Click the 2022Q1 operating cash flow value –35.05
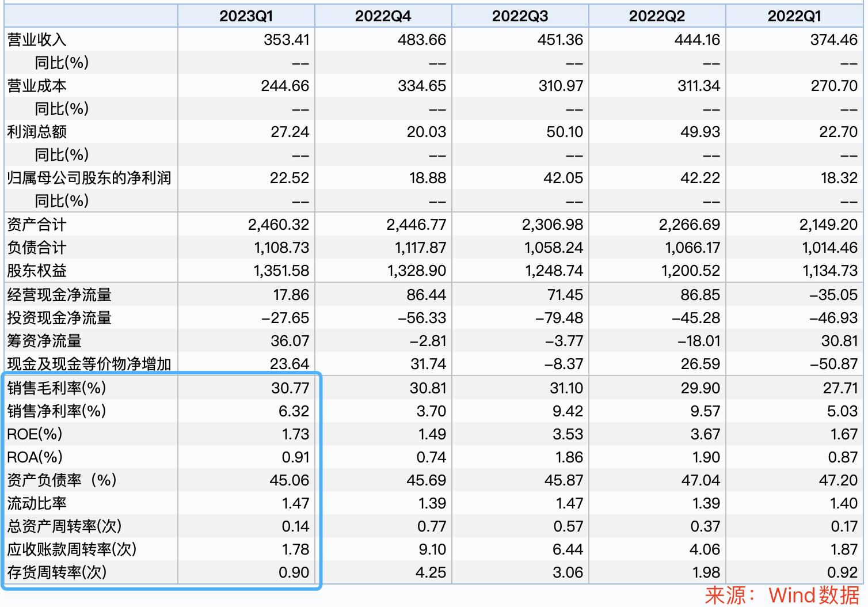Screen dimensions: 868x607 [x=833, y=295]
